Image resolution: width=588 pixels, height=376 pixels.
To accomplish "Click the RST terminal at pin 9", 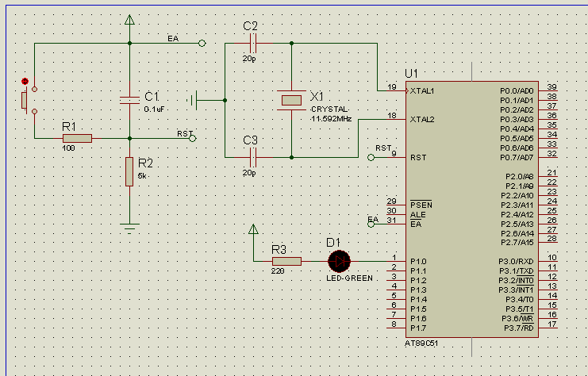I will pyautogui.click(x=371, y=157).
